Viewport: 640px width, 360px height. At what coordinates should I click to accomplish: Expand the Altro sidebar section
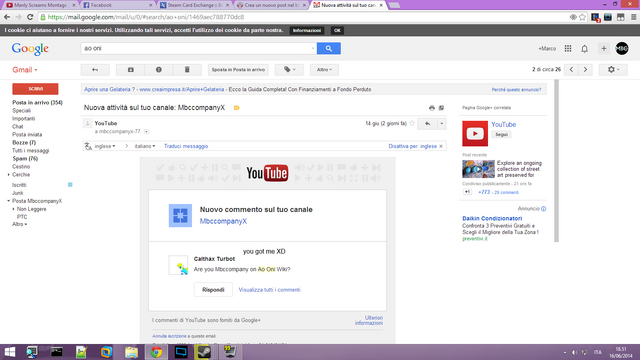click(x=20, y=224)
